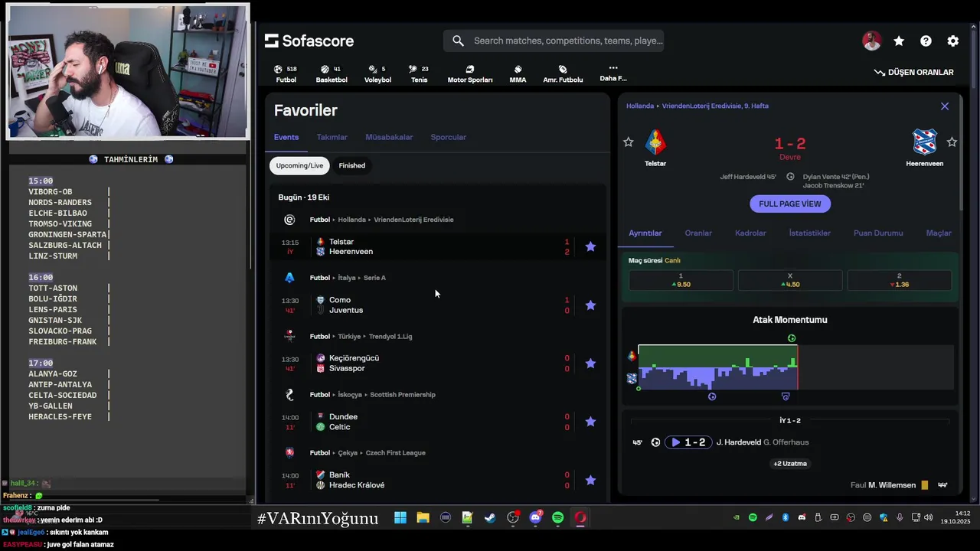Click the 'Jacob Trenskow 21'' scorer text
The height and width of the screenshot is (551, 980).
pos(835,186)
